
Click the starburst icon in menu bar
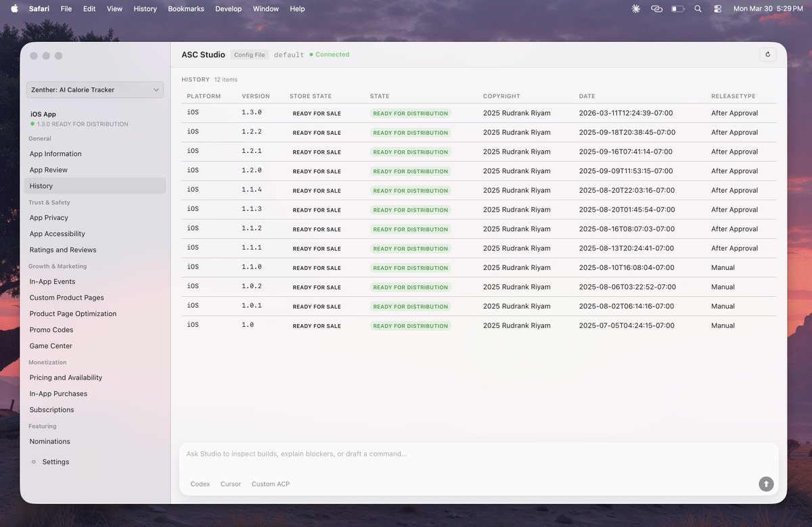pos(635,9)
